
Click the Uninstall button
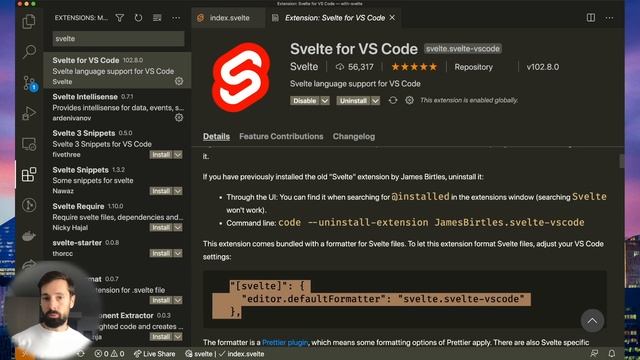[353, 101]
